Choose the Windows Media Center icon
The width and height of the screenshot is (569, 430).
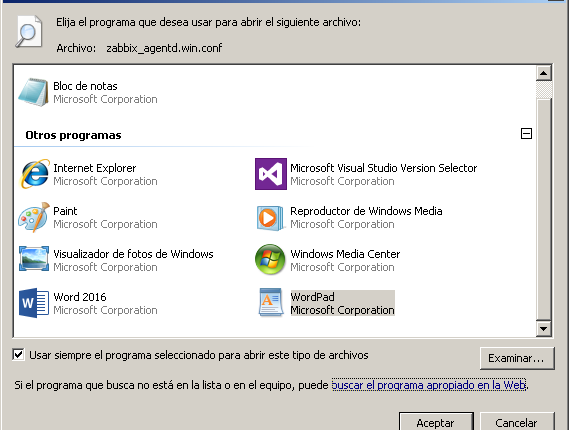coord(270,259)
